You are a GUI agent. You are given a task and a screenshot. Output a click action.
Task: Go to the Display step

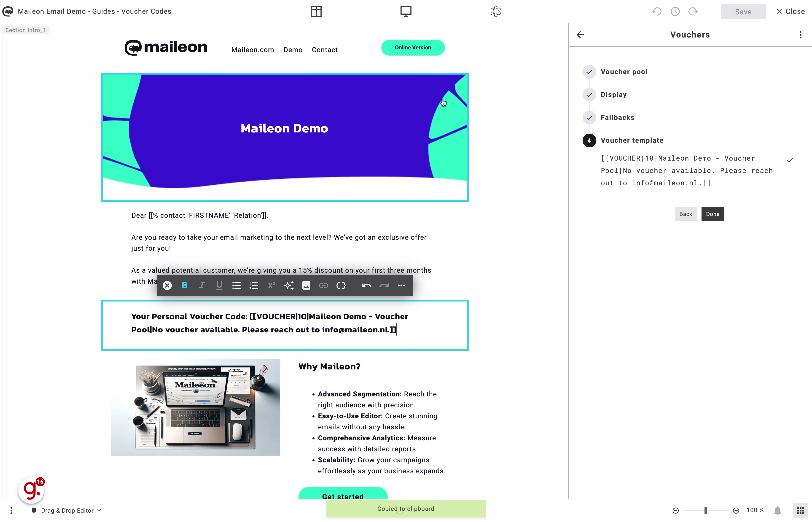coord(605,94)
